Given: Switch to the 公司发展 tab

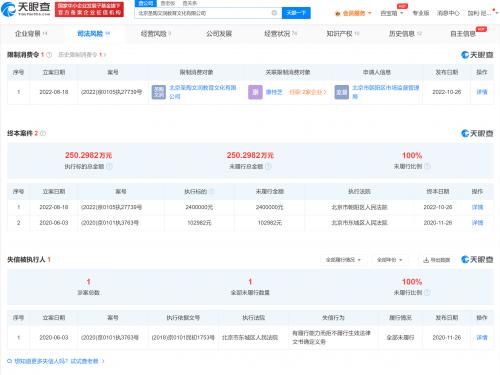Looking at the screenshot, I should pyautogui.click(x=219, y=34).
